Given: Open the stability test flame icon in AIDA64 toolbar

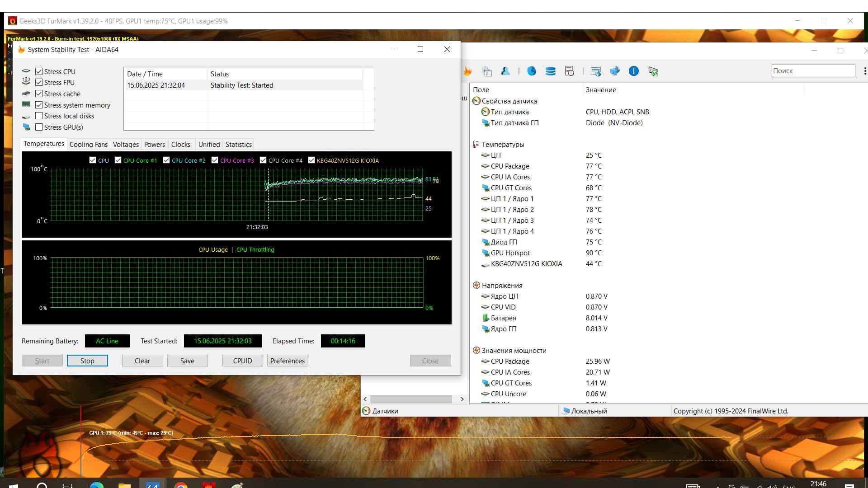Looking at the screenshot, I should point(468,71).
